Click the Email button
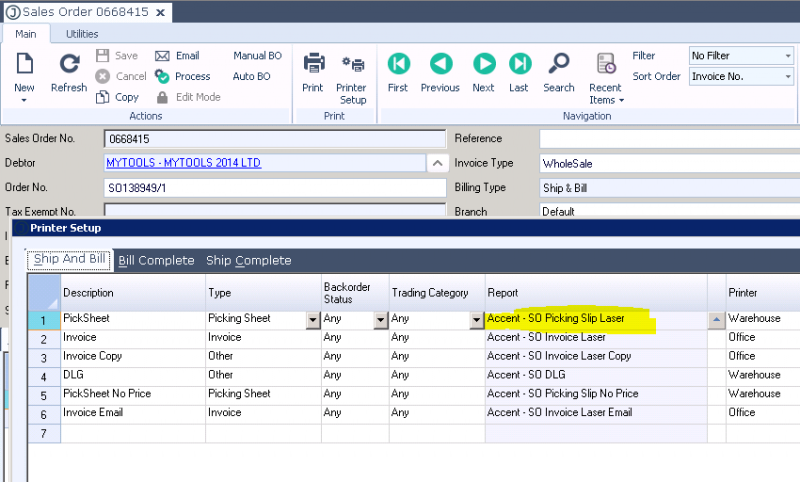 tap(178, 56)
